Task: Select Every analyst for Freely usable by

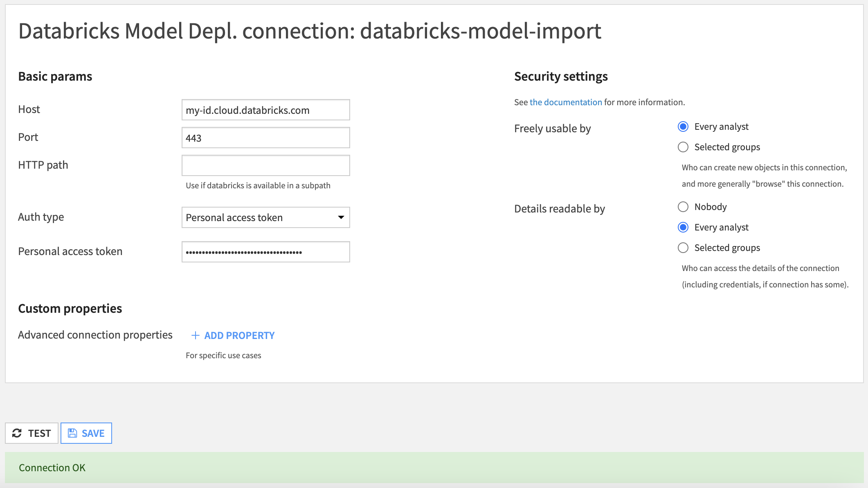Action: click(x=683, y=127)
